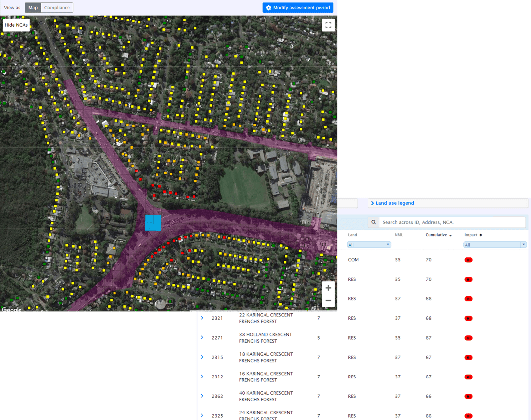The image size is (531, 420).
Task: Toggle Hide NCAs on the map
Action: pyautogui.click(x=16, y=25)
